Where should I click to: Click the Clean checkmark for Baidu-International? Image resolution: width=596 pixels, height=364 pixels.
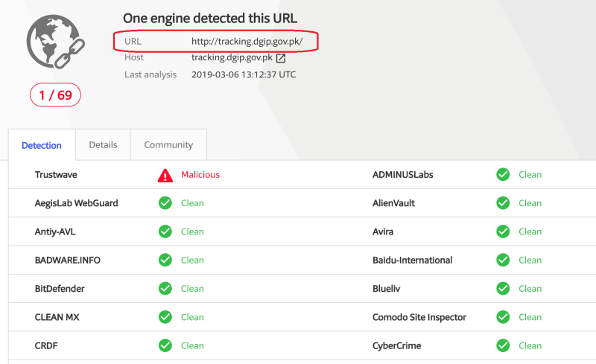pos(504,261)
